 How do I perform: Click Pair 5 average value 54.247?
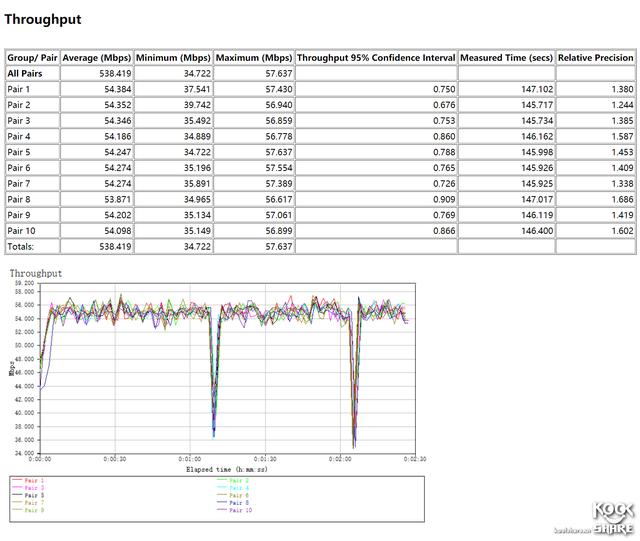click(x=118, y=152)
